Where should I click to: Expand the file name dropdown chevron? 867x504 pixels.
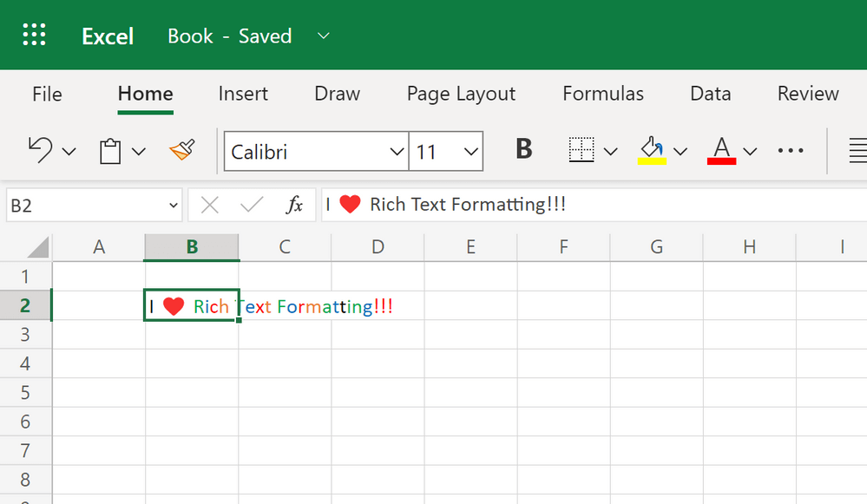[x=324, y=36]
